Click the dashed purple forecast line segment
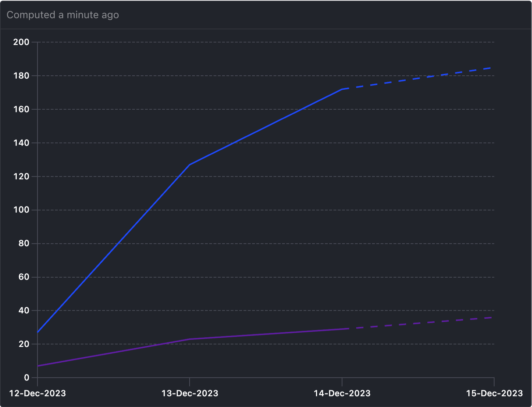 click(418, 323)
